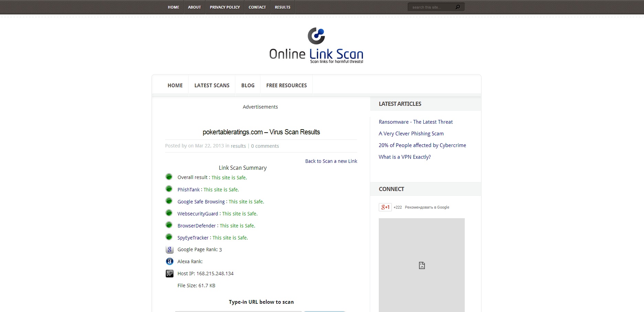The height and width of the screenshot is (312, 644).
Task: Click the Google Page Rank: 3 text
Action: click(x=200, y=249)
